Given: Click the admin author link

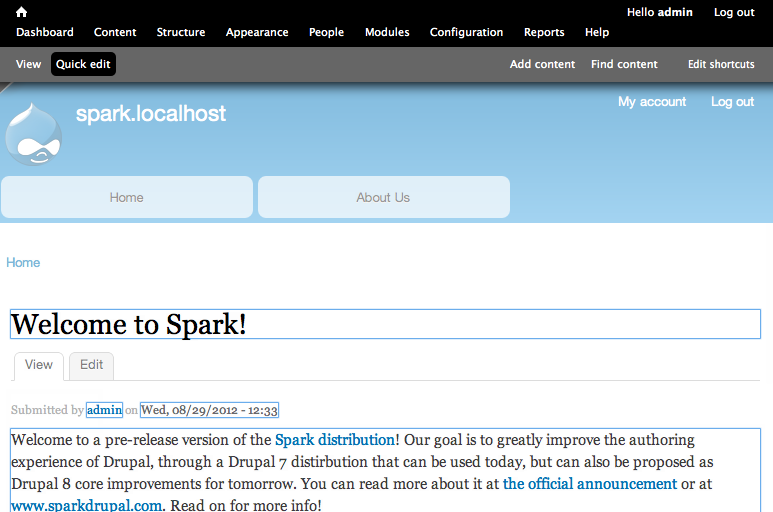Looking at the screenshot, I should coord(104,410).
